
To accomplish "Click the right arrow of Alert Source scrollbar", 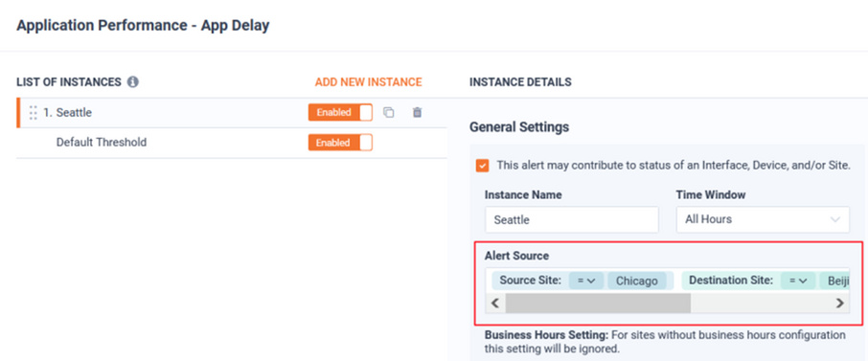I will tap(840, 303).
